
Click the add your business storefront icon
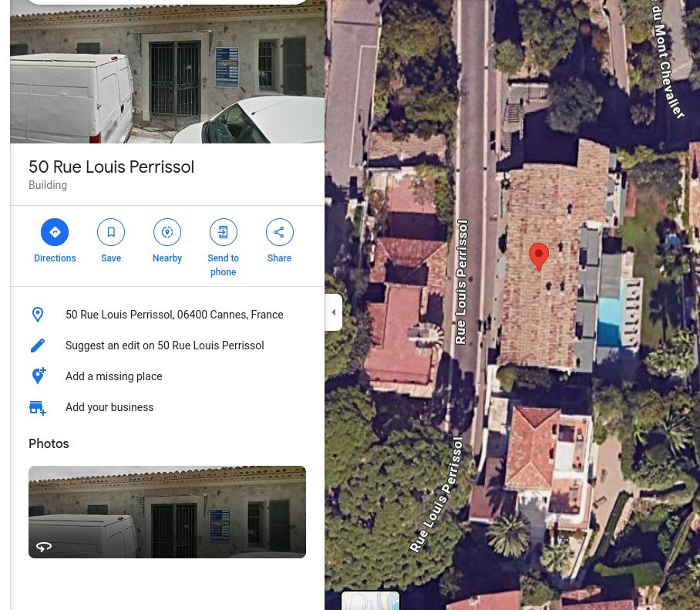click(x=38, y=407)
